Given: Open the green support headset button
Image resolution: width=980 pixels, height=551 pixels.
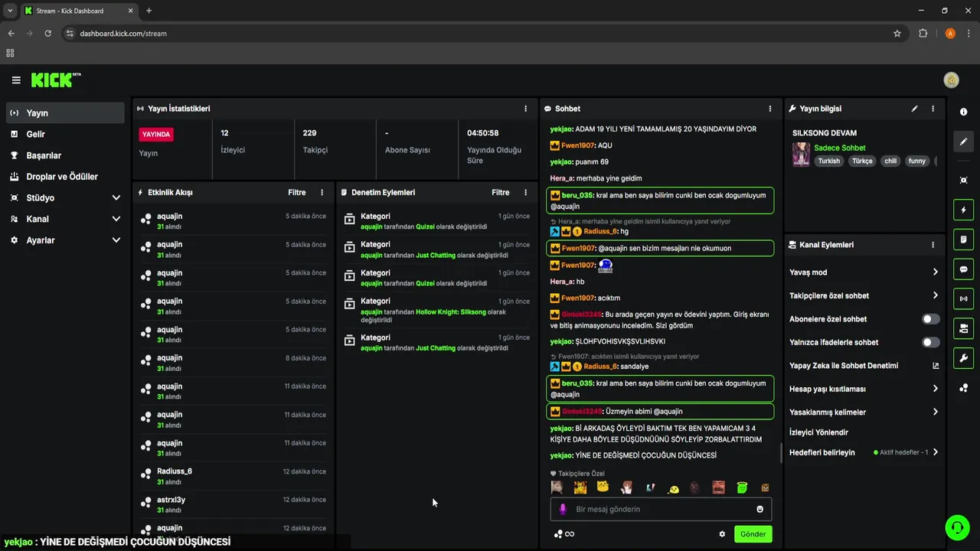Looking at the screenshot, I should pyautogui.click(x=957, y=527).
